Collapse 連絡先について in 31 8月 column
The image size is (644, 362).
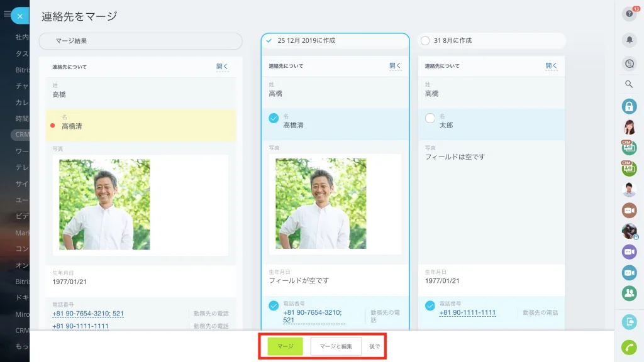(x=551, y=65)
